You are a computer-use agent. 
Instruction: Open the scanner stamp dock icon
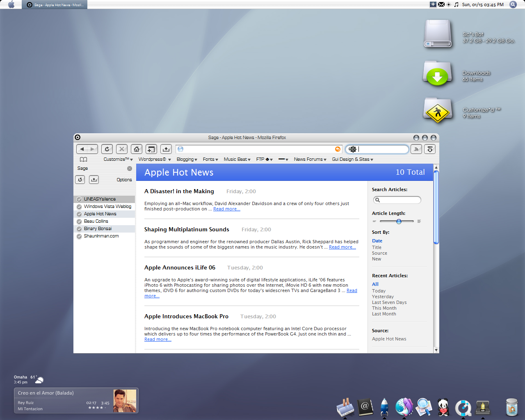pyautogui.click(x=483, y=407)
